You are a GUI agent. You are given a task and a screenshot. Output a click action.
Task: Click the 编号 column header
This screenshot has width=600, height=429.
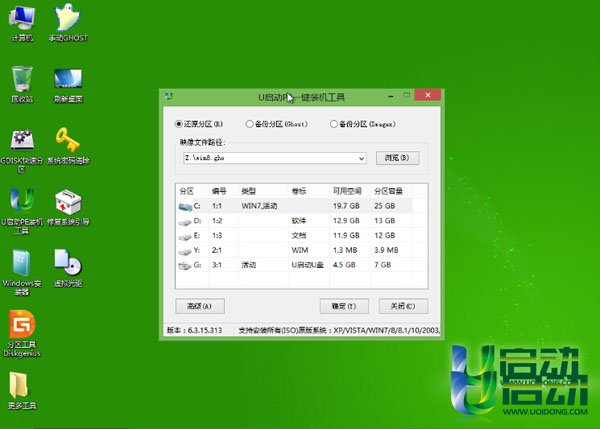[x=219, y=191]
